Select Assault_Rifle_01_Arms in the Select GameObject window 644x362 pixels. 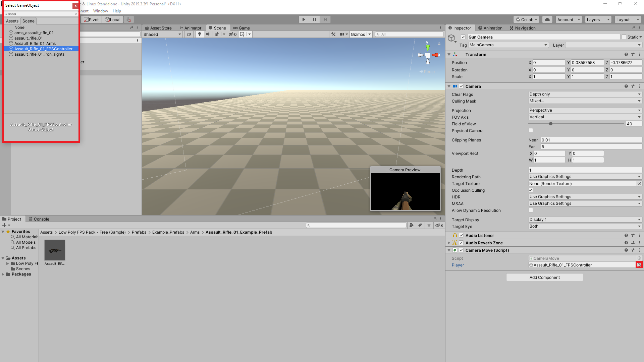pyautogui.click(x=35, y=43)
